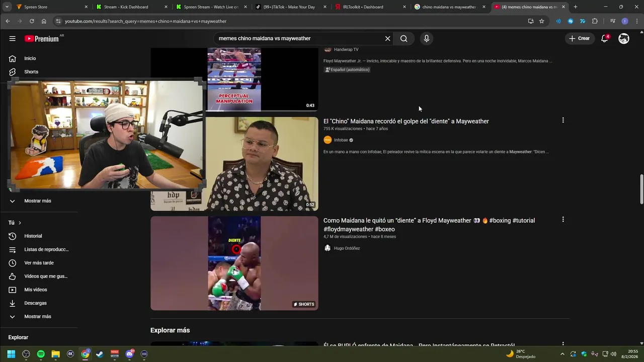
Task: Open Videos que me gustan
Action: coord(39,276)
